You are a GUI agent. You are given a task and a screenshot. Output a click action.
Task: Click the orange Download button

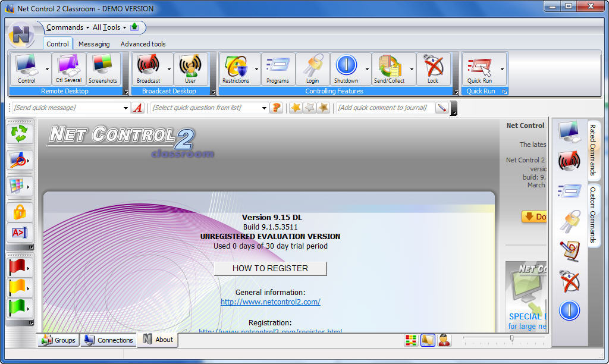click(x=535, y=216)
